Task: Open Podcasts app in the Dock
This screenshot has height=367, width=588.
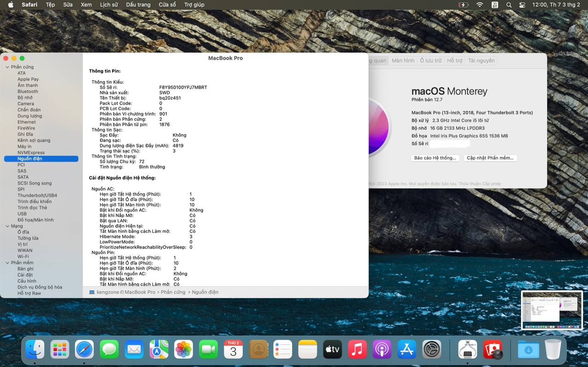Action: [x=382, y=350]
